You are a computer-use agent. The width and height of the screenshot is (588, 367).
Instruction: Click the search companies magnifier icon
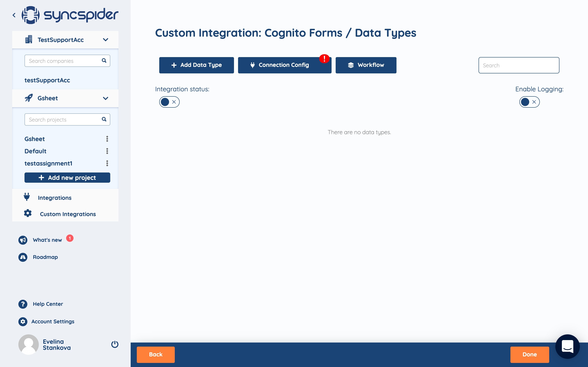pyautogui.click(x=104, y=60)
